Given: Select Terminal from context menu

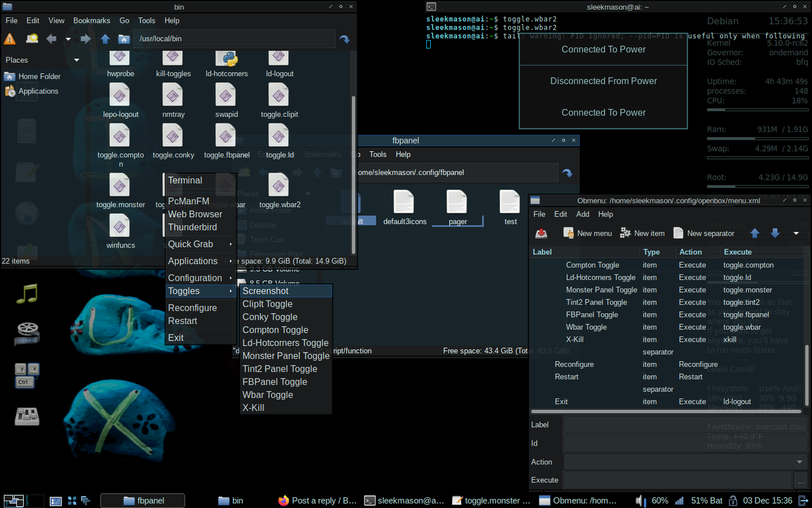Looking at the screenshot, I should coord(200,180).
